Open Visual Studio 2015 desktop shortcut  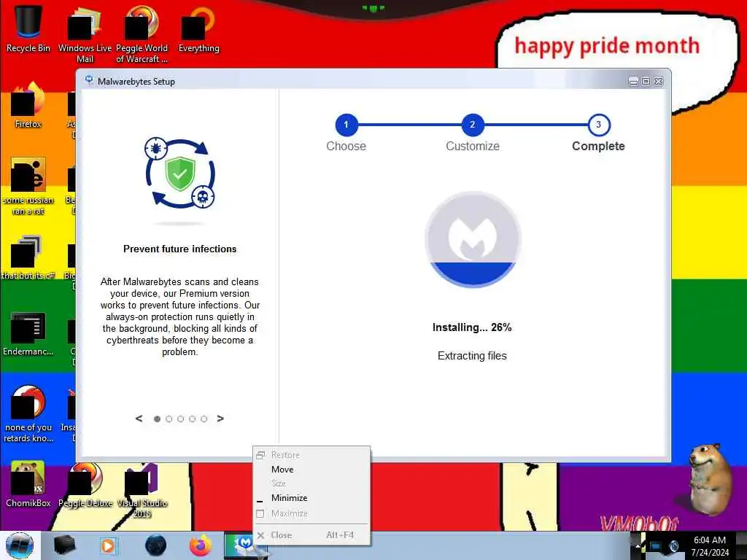click(x=142, y=491)
